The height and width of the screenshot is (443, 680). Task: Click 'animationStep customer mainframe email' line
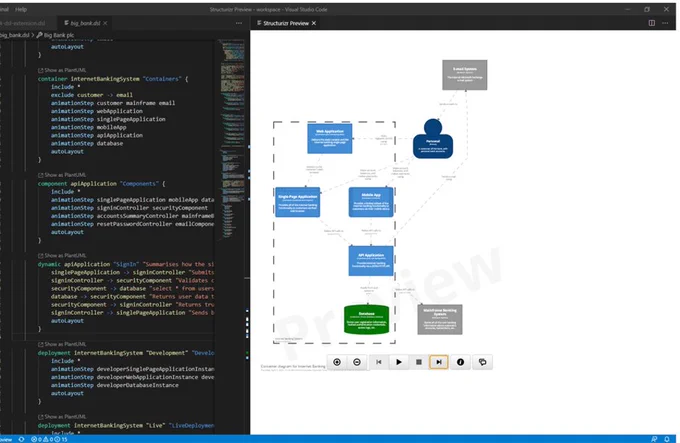tap(113, 103)
